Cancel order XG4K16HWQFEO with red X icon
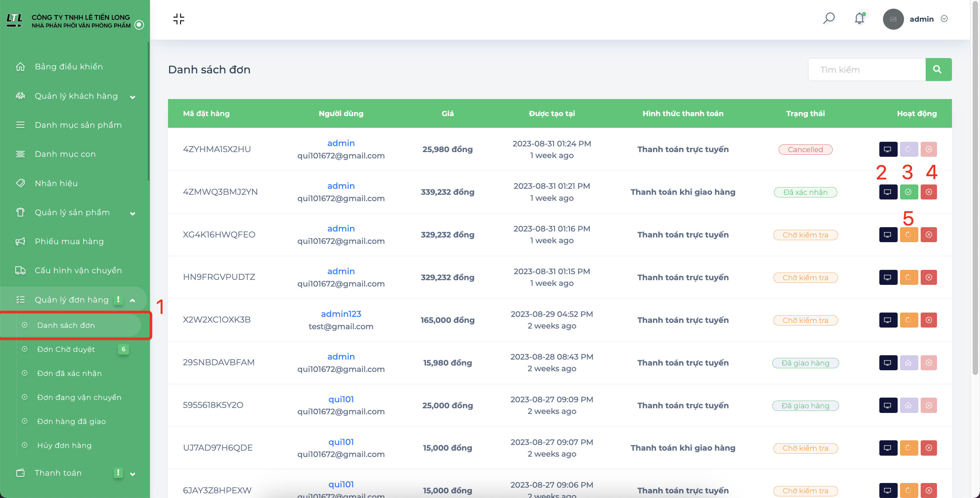The width and height of the screenshot is (980, 498). point(929,234)
